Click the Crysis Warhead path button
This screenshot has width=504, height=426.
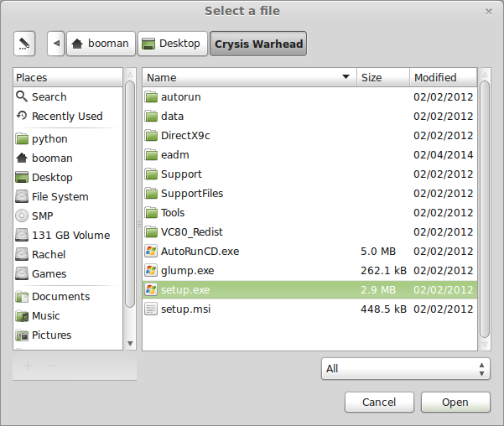pyautogui.click(x=258, y=44)
